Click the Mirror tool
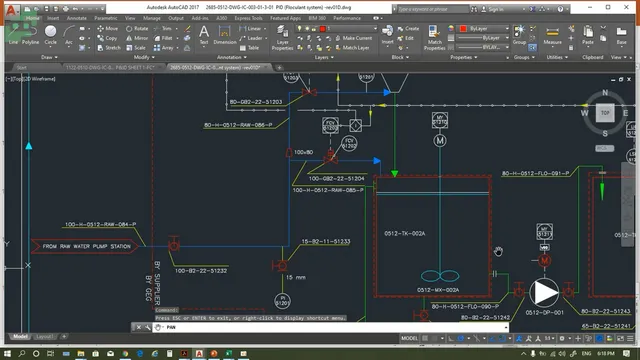Image resolution: width=640 pixels, height=360 pixels. click(137, 38)
